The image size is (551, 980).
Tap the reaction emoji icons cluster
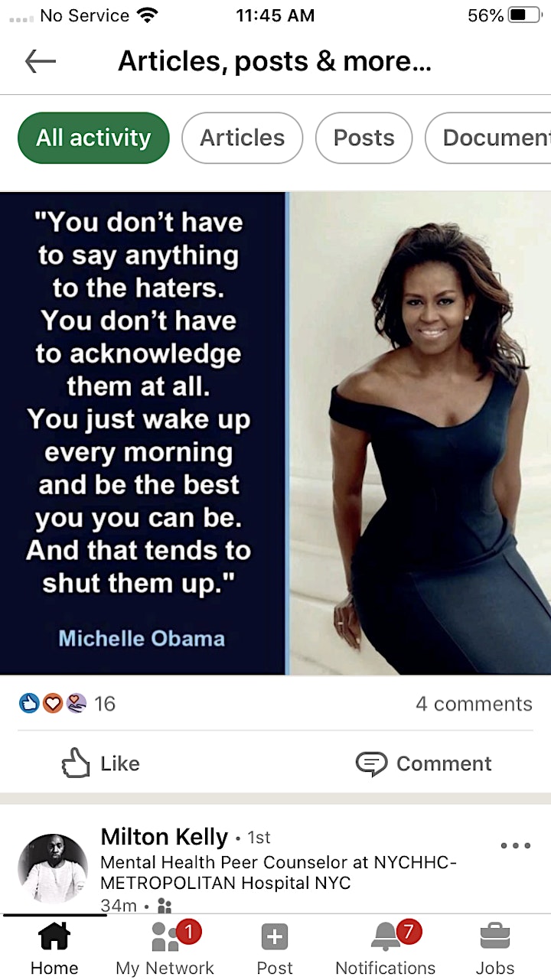coord(53,703)
